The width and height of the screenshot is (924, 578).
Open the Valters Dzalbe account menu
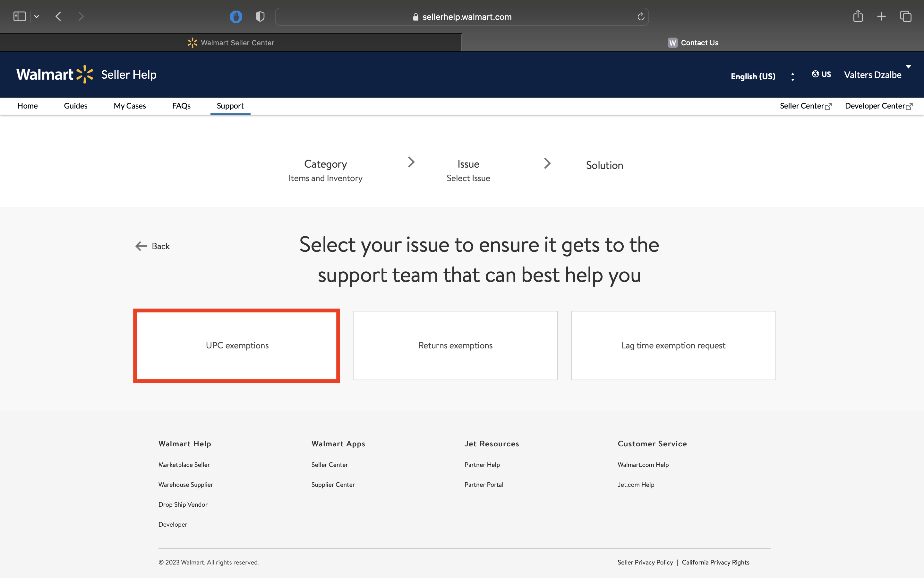pyautogui.click(x=872, y=74)
